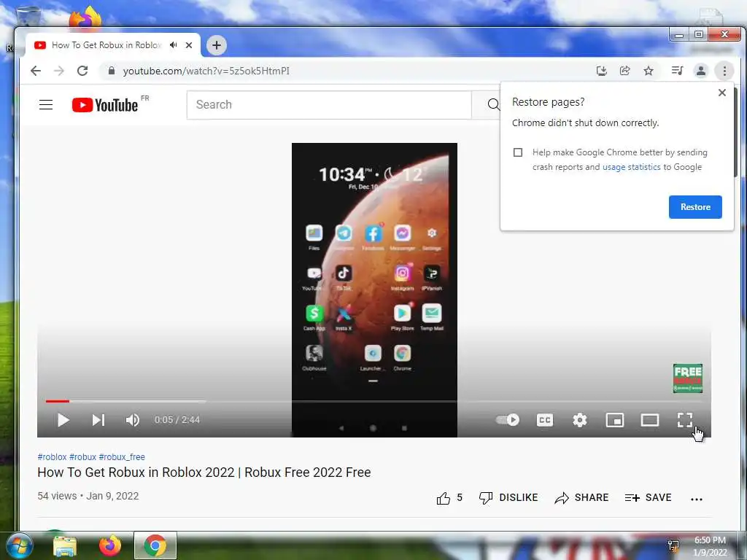The width and height of the screenshot is (747, 560).
Task: Close the How To Get Robux tab
Action: coord(189,44)
